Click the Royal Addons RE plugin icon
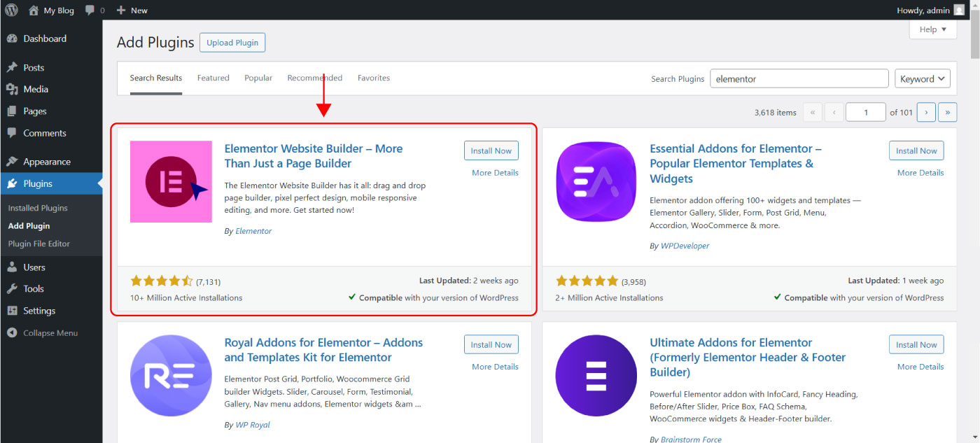This screenshot has width=980, height=443. coord(171,376)
